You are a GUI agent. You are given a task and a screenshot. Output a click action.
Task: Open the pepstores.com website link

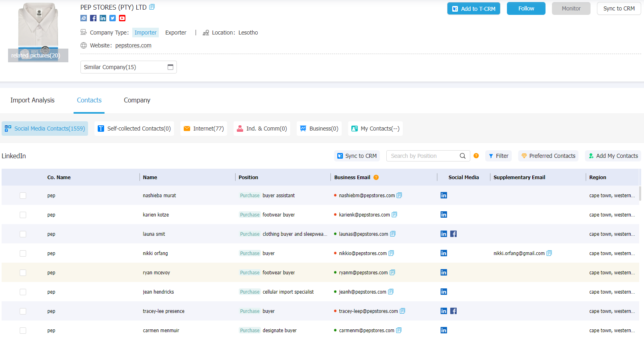pos(133,45)
